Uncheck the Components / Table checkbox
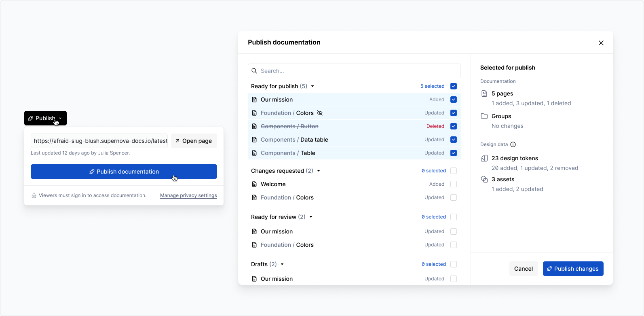Image resolution: width=644 pixels, height=316 pixels. (454, 153)
